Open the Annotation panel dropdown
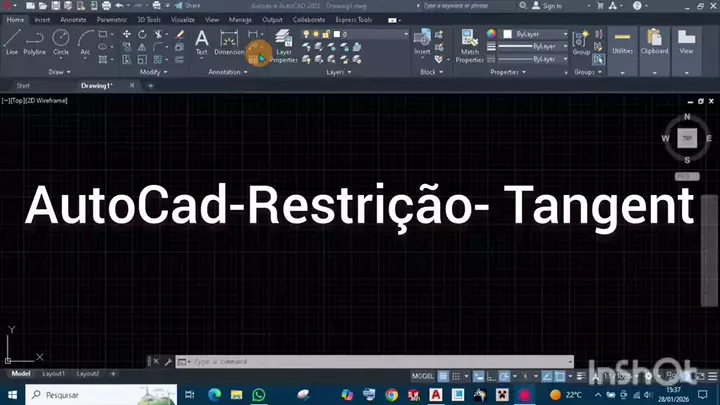 233,72
